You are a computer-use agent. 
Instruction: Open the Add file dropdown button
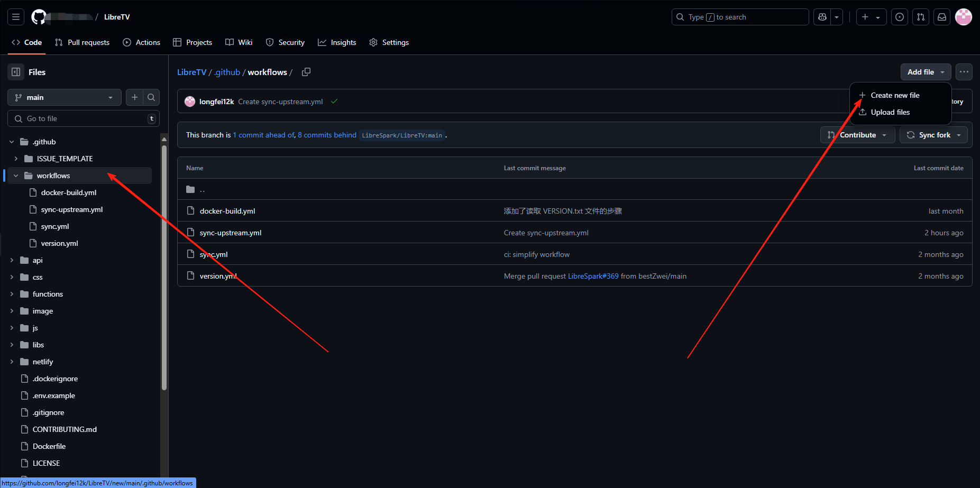point(926,72)
